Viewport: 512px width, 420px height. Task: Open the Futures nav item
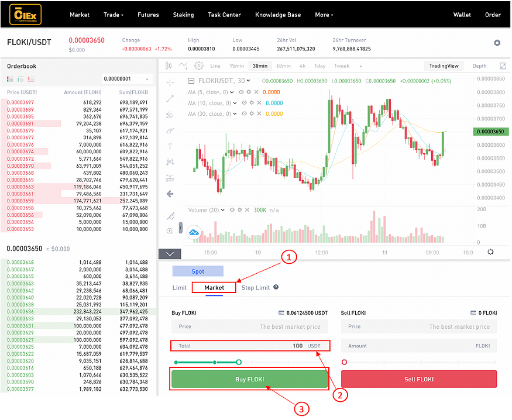tap(148, 15)
